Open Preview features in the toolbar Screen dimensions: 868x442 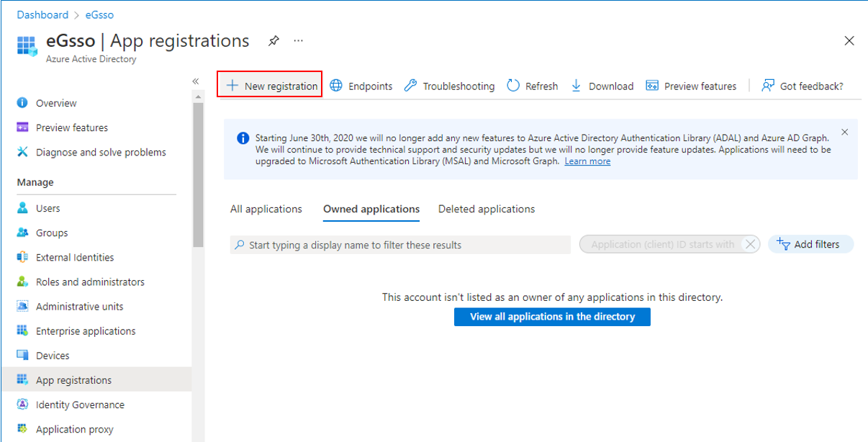(691, 86)
